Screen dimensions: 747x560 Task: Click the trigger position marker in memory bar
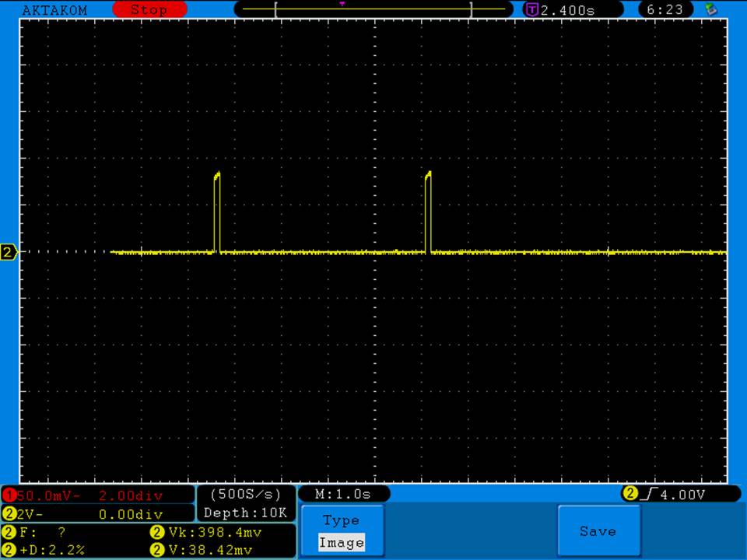pos(342,4)
